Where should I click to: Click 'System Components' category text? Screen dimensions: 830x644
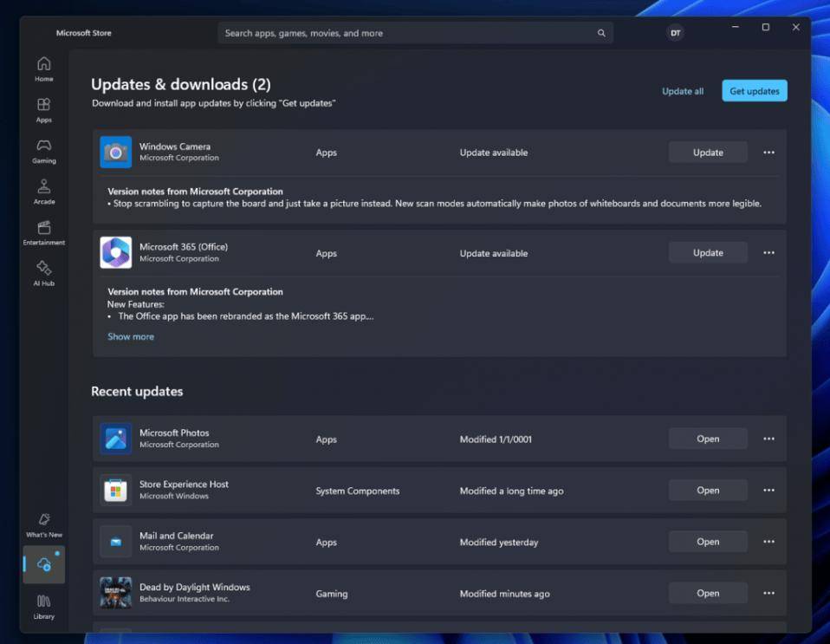357,491
